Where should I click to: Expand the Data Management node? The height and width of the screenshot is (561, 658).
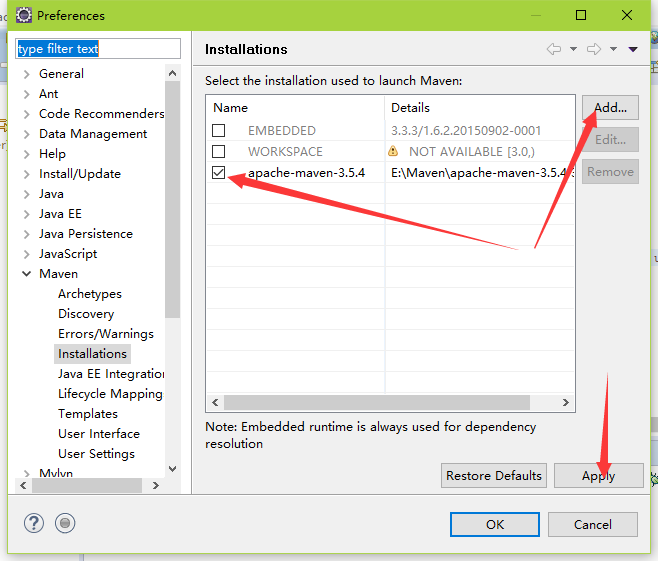[x=26, y=134]
